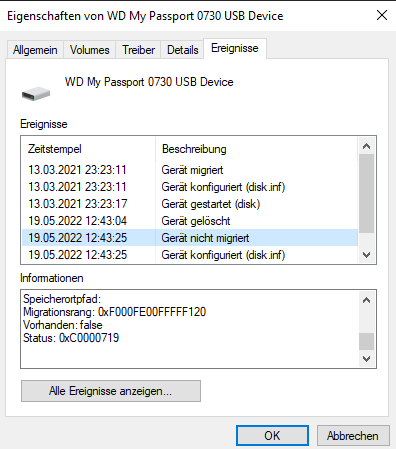Open the Volumes tab

[x=89, y=50]
